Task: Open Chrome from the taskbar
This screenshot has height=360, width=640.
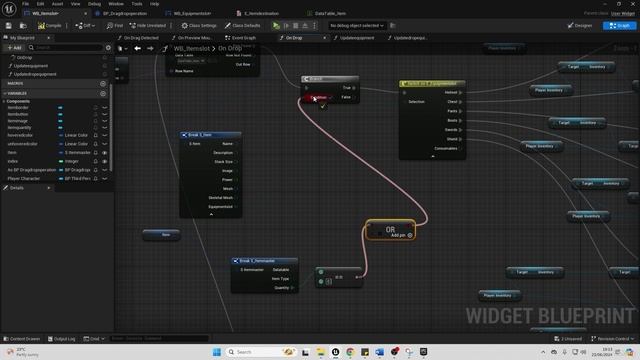Action: [350, 352]
